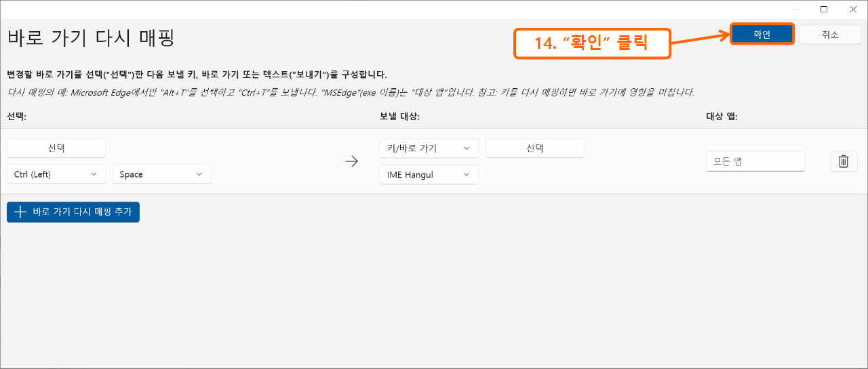Open the IME Hangul dropdown
This screenshot has height=369, width=868.
429,174
